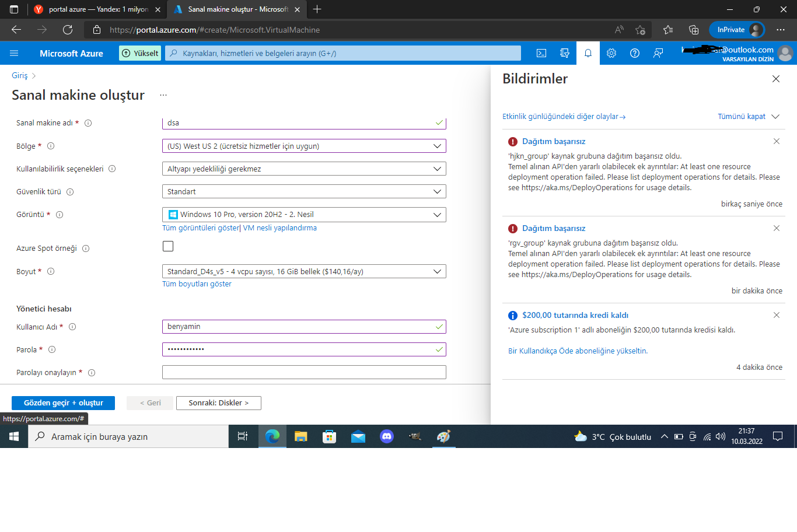
Task: Open browser Collections
Action: click(x=694, y=30)
